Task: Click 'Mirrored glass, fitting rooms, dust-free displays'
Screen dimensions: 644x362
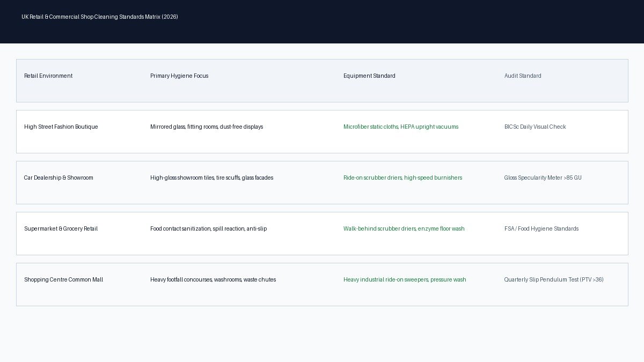Action: tap(207, 127)
